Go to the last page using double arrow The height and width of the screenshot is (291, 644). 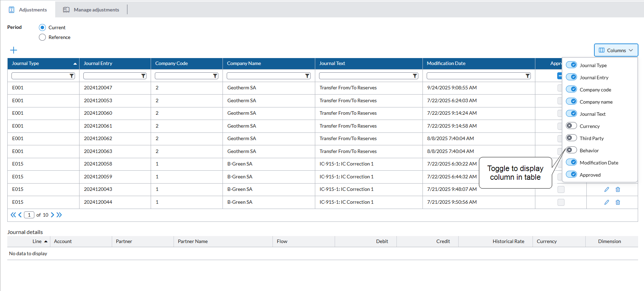point(59,215)
